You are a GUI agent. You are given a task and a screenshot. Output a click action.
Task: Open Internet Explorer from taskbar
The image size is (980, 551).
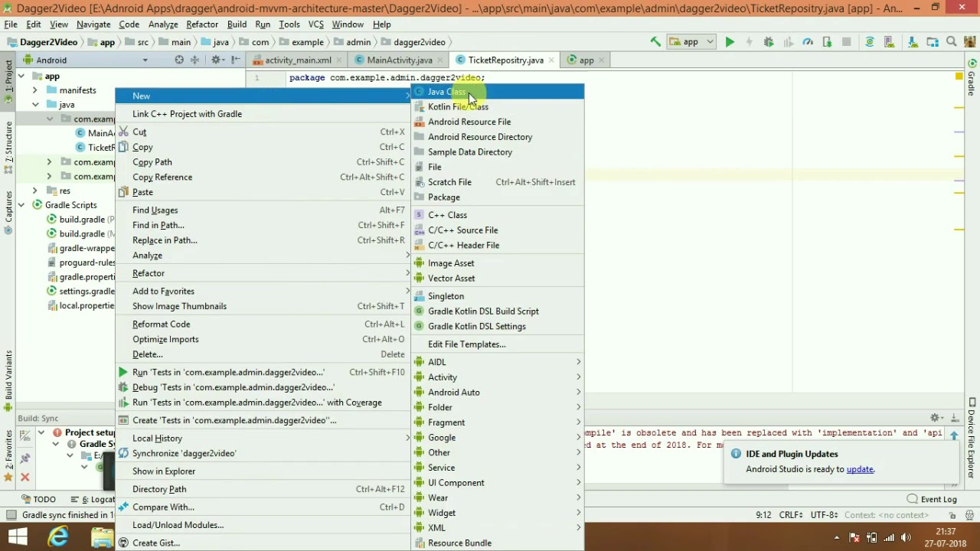(x=59, y=537)
